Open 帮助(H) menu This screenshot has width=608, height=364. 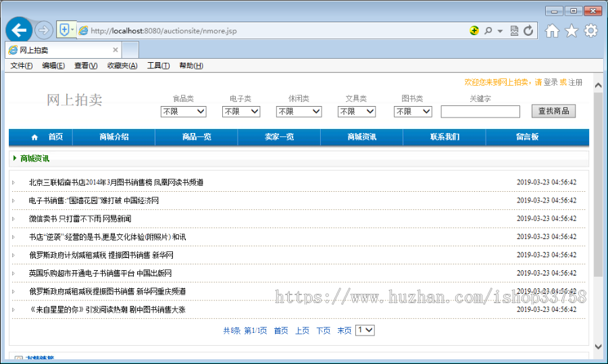[x=191, y=66]
